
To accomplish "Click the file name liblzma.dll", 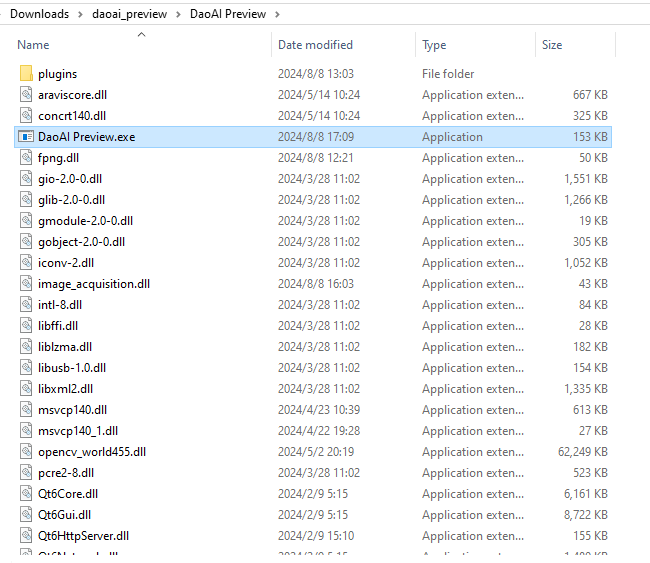I will pyautogui.click(x=65, y=347).
